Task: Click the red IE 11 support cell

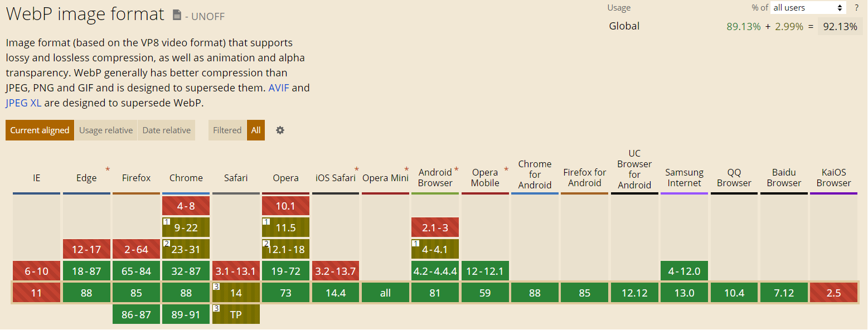Action: (x=36, y=293)
